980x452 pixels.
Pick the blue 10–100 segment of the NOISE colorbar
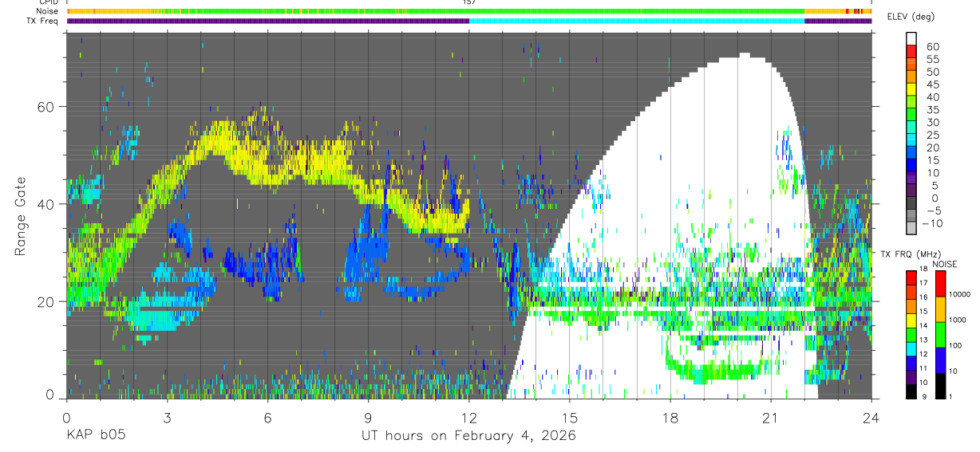coord(940,360)
